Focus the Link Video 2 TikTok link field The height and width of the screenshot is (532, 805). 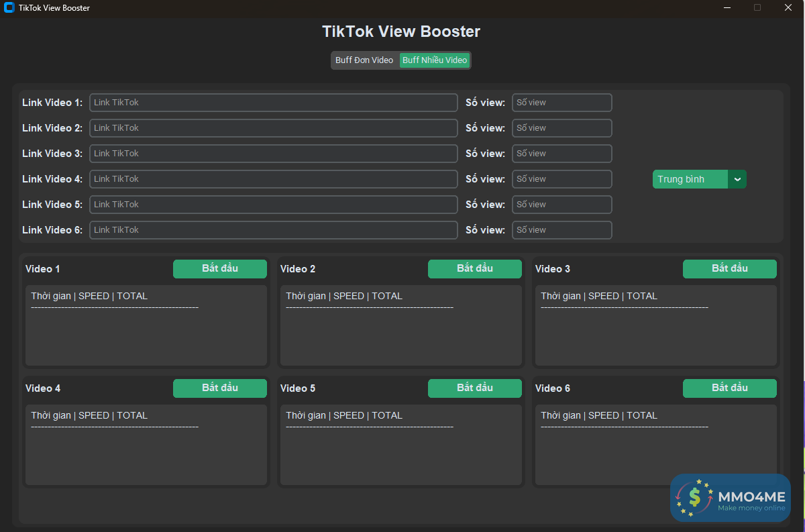[274, 128]
